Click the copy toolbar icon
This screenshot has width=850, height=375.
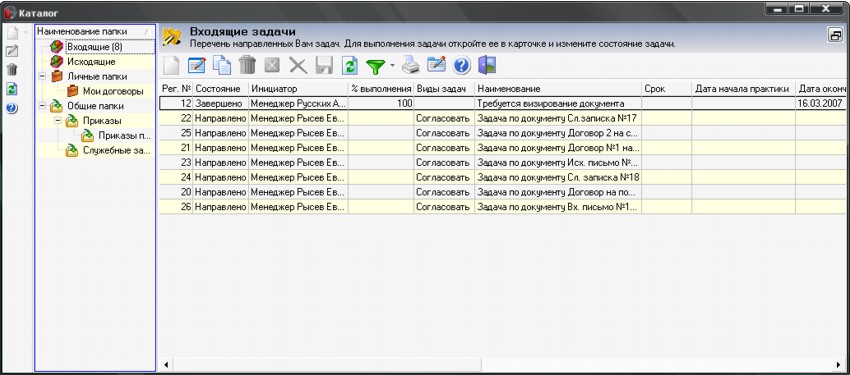pos(222,66)
